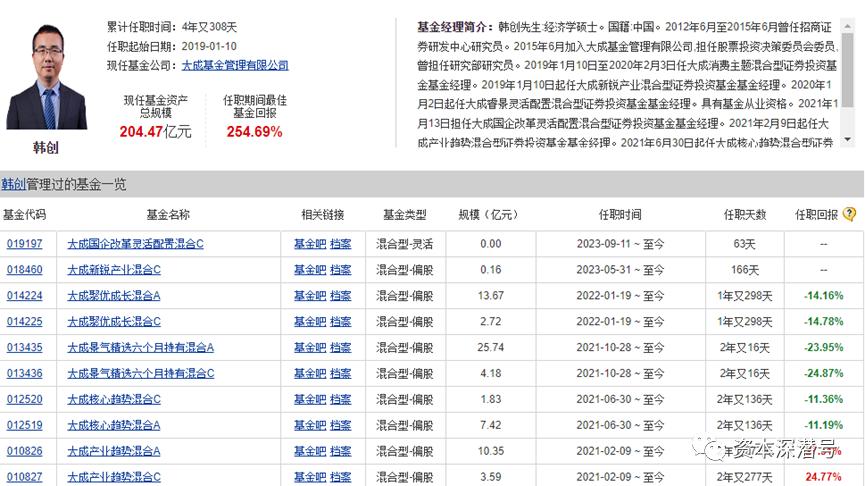Viewport: 865px width, 486px height.
Task: Open 基金吧 for fund 012520
Action: [309, 399]
